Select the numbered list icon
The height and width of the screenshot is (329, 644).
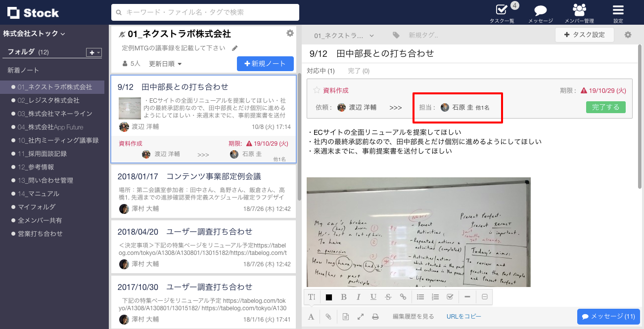435,296
